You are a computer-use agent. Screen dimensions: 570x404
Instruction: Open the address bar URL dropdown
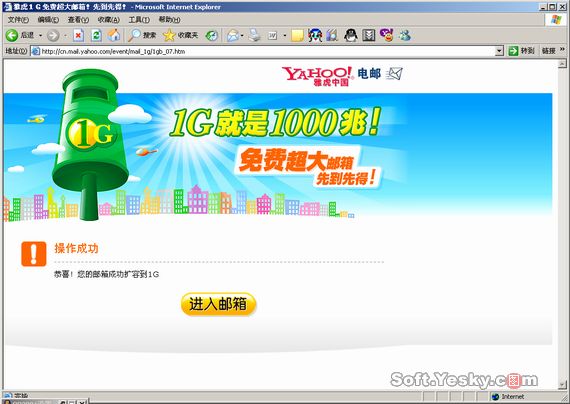click(499, 51)
